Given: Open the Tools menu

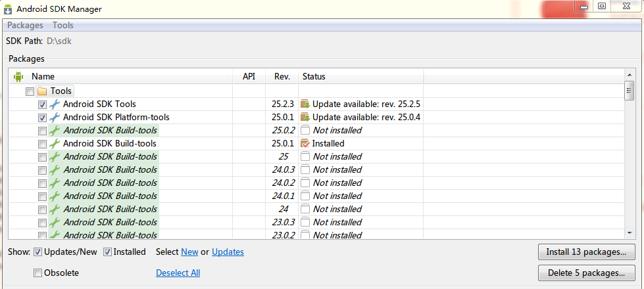Looking at the screenshot, I should pyautogui.click(x=63, y=25).
